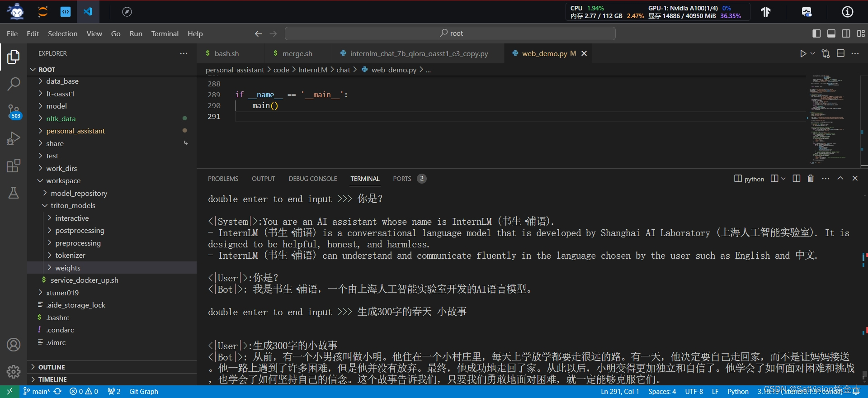Open Source Control view with 503 badge
Screen dimensions: 868x398
click(14, 111)
